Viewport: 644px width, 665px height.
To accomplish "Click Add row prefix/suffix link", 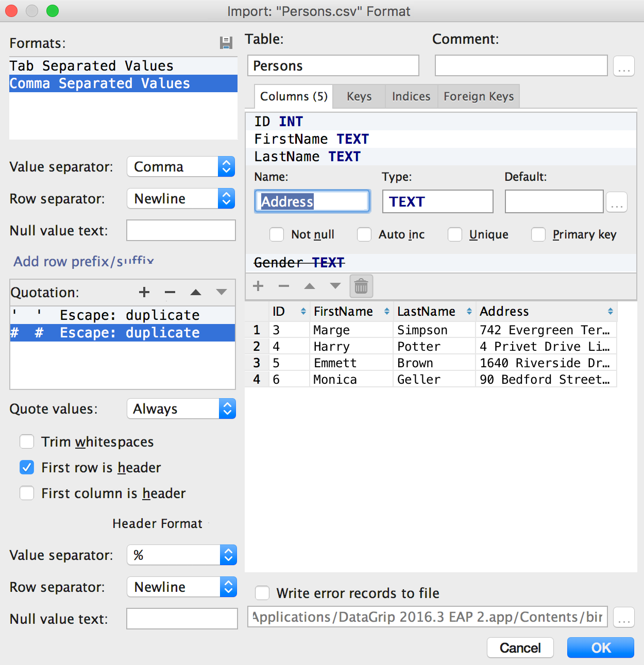I will tap(84, 261).
